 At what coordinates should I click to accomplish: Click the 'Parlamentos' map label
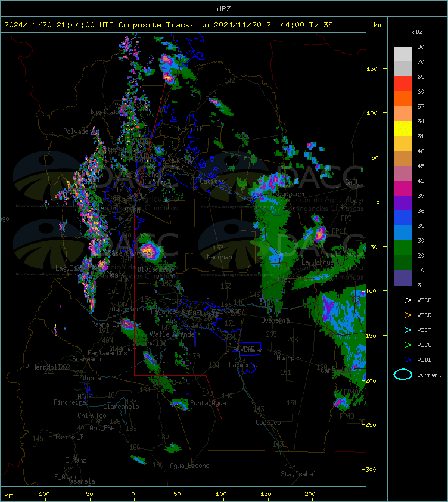pos(107,353)
